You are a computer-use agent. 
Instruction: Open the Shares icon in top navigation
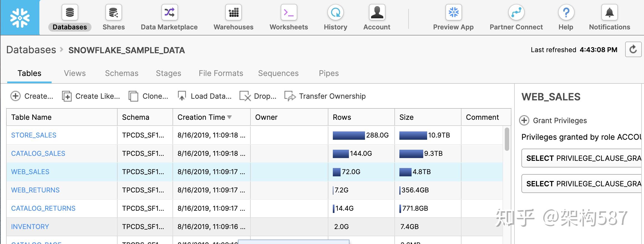click(113, 12)
